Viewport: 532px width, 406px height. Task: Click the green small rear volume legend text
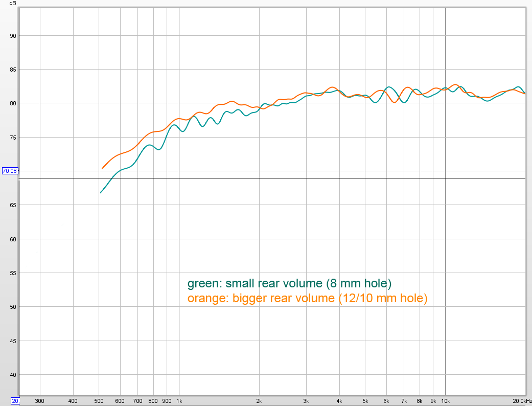[289, 283]
